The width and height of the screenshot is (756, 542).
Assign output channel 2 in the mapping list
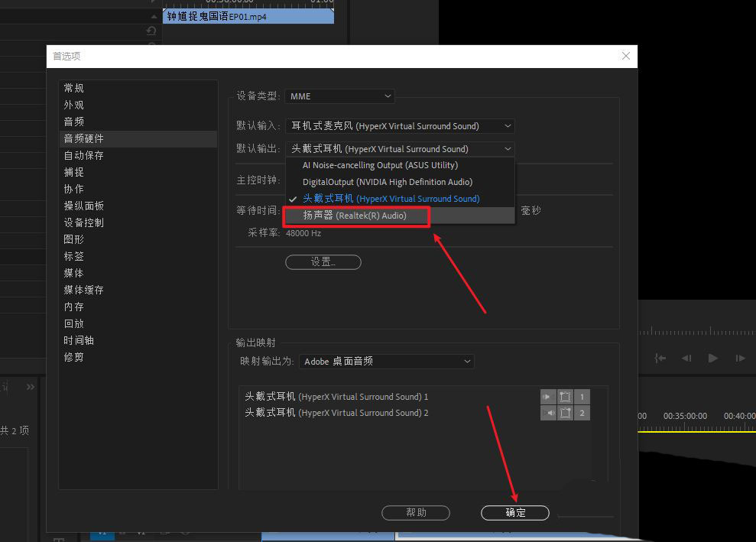point(582,413)
